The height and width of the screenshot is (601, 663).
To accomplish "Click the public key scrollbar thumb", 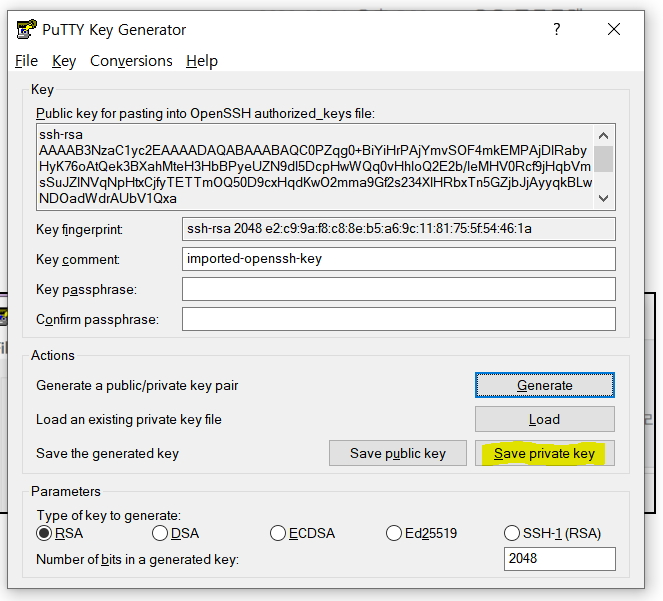I will tap(604, 159).
